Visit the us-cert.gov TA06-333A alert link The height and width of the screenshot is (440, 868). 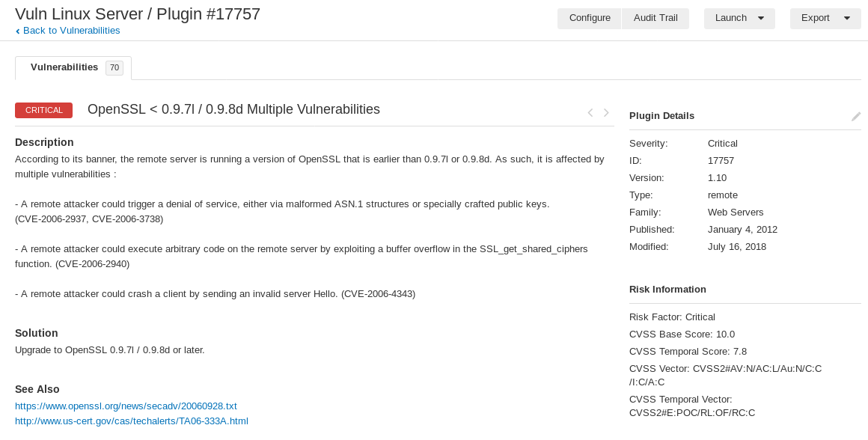tap(132, 421)
